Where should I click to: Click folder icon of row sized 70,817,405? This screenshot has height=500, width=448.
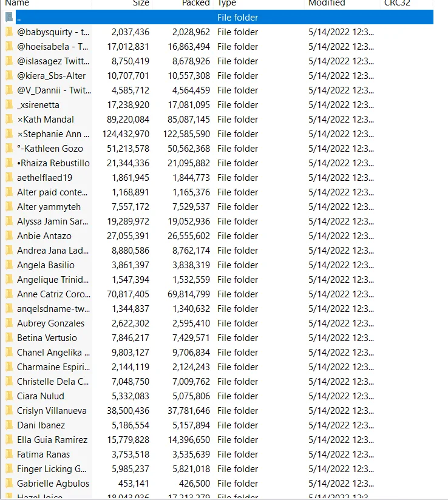[9, 294]
